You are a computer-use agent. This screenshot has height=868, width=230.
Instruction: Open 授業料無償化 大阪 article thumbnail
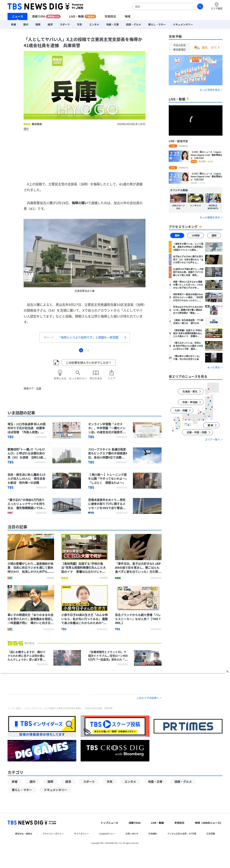pos(84,547)
